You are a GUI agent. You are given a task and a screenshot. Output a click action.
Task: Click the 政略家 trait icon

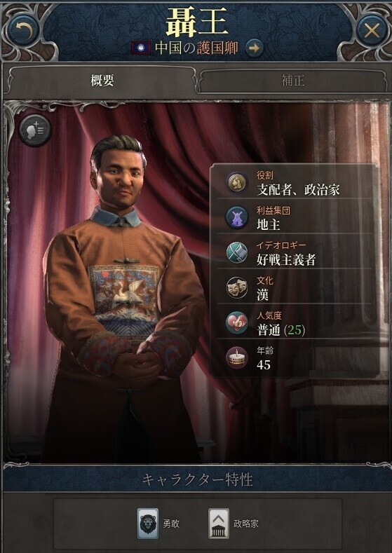(219, 524)
